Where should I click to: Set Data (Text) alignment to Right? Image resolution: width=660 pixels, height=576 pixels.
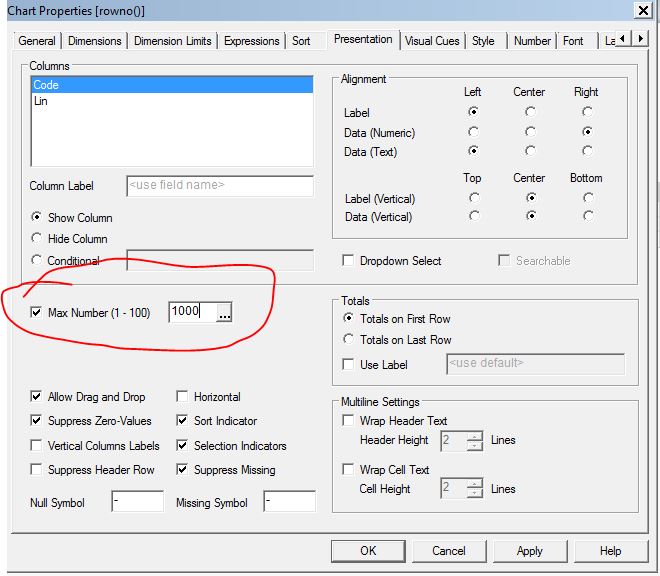[587, 151]
